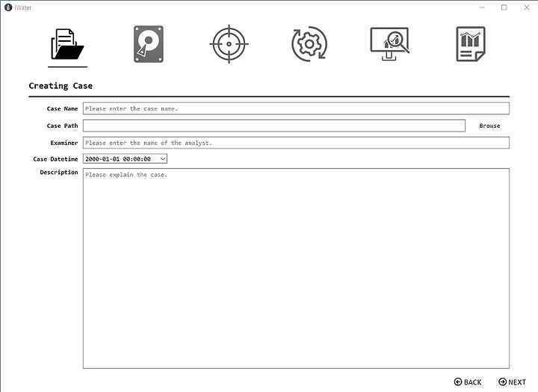Open the gear processing step icon
Image resolution: width=538 pixels, height=392 pixels.
tap(309, 44)
